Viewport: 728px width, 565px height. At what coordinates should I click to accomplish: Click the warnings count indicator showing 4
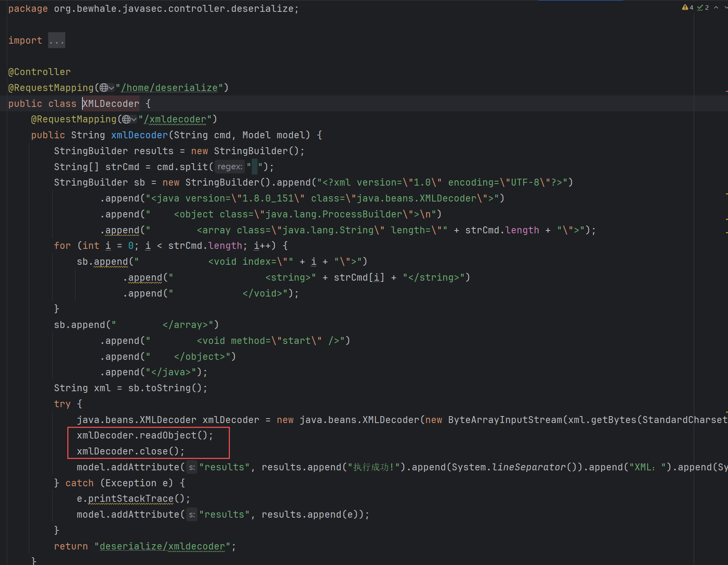[688, 8]
